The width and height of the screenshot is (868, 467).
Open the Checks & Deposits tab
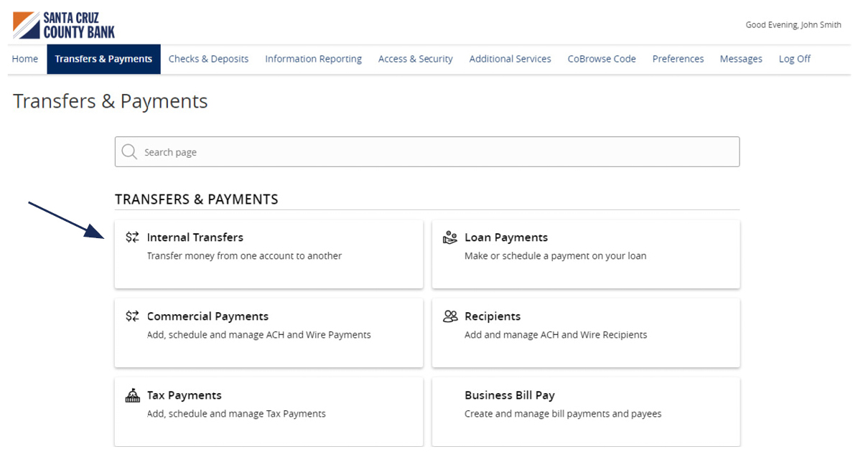(x=208, y=59)
